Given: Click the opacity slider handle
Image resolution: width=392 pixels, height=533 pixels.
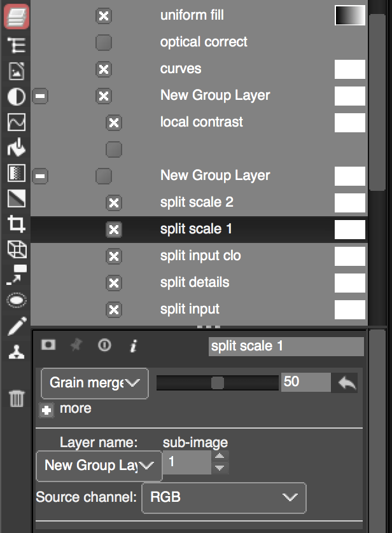Looking at the screenshot, I should (x=220, y=382).
